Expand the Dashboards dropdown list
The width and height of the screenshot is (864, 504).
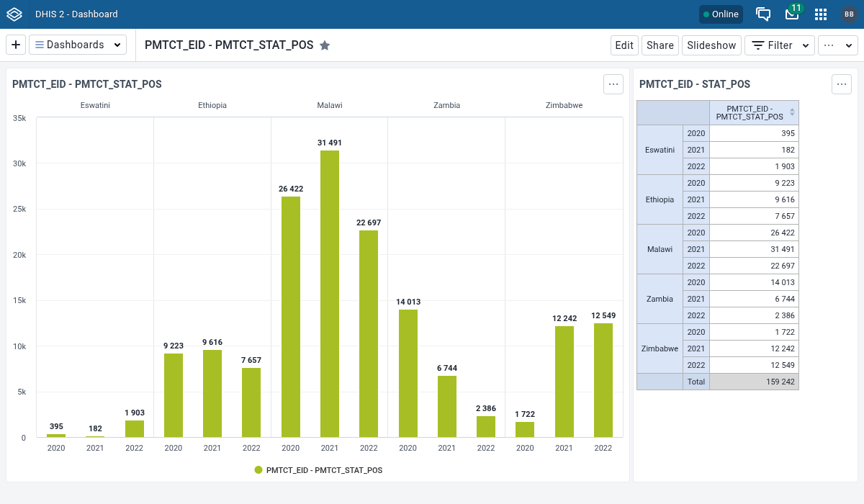[x=78, y=45]
